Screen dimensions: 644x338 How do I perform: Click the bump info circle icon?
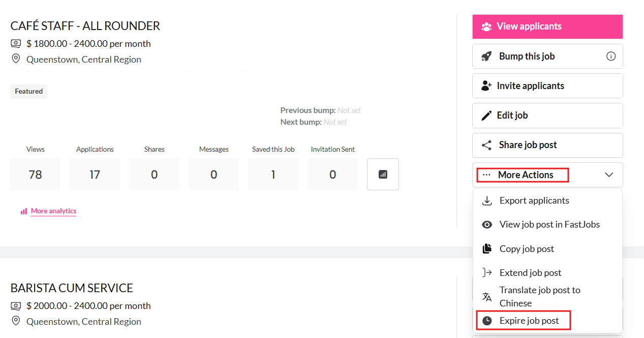point(611,56)
